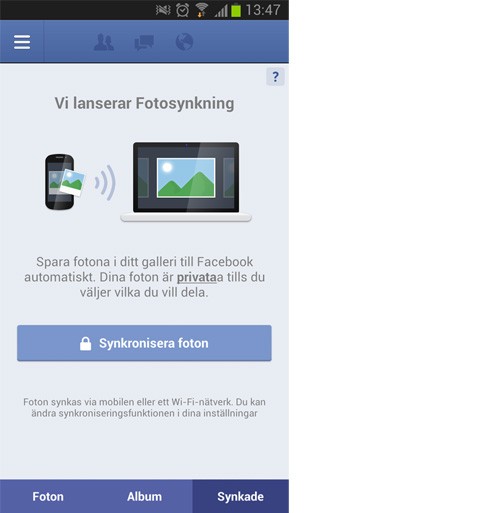Open the hamburger menu
Image resolution: width=480 pixels, height=513 pixels.
(x=22, y=42)
